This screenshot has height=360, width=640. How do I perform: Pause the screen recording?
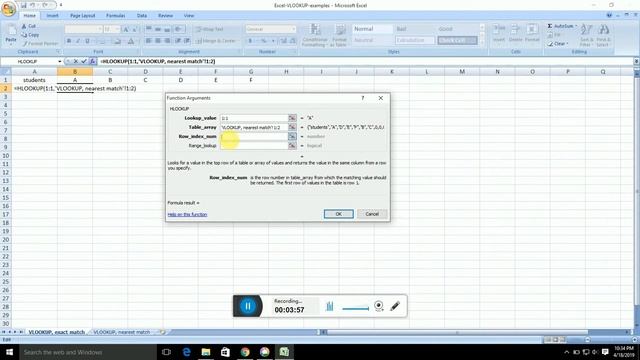(247, 306)
